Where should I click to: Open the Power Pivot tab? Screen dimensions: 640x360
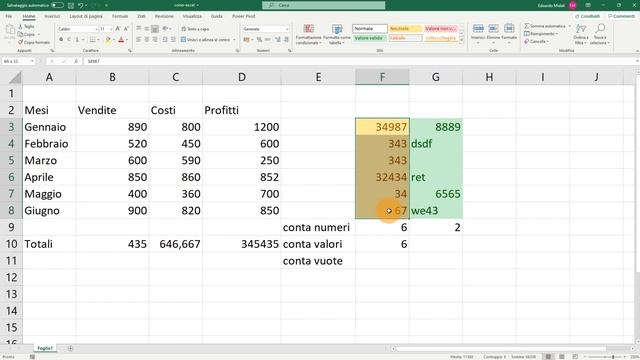pyautogui.click(x=244, y=16)
